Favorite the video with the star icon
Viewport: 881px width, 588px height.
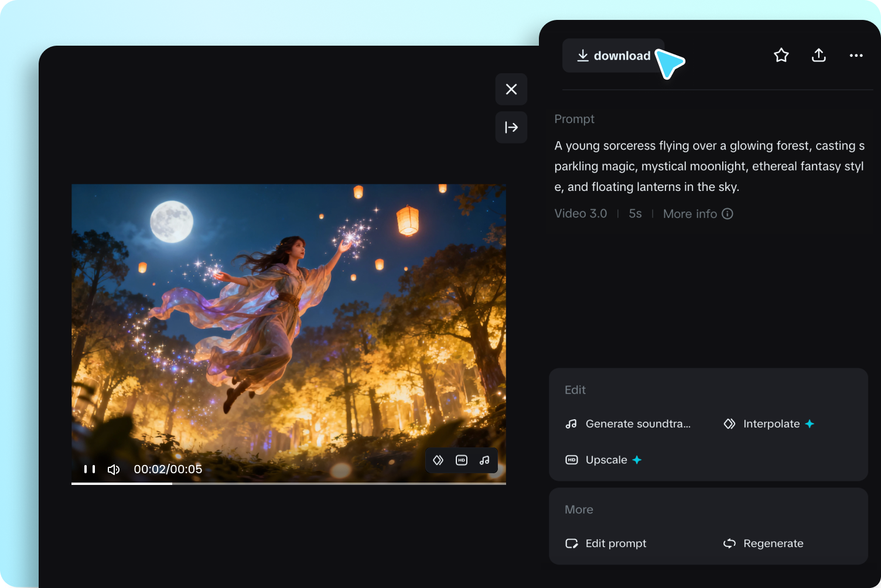(781, 56)
